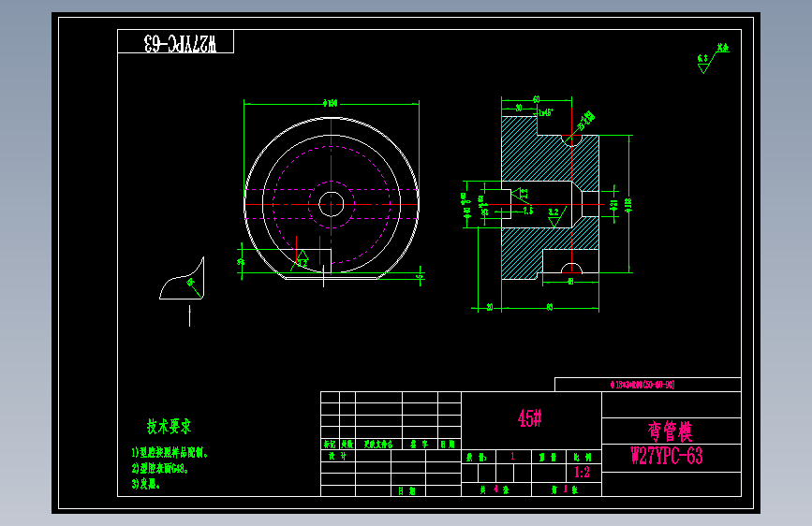This screenshot has height=526, width=812.
Task: Select technical requirement line 3)发黑
Action: pyautogui.click(x=145, y=484)
